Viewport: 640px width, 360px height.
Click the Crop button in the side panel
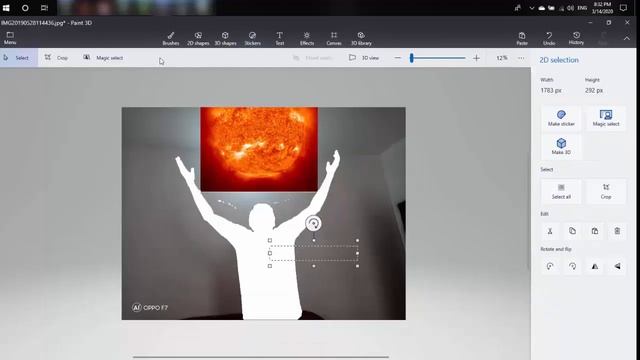[x=606, y=191]
